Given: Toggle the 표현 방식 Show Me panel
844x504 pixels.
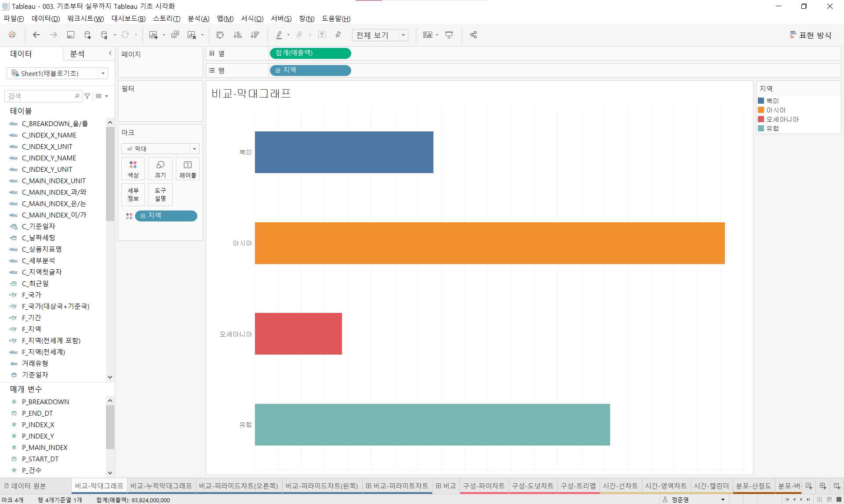Looking at the screenshot, I should (x=811, y=35).
